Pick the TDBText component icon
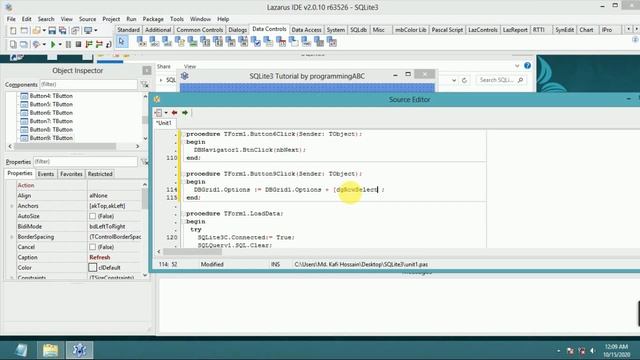Screen dimensions: 640x360 click(x=154, y=41)
